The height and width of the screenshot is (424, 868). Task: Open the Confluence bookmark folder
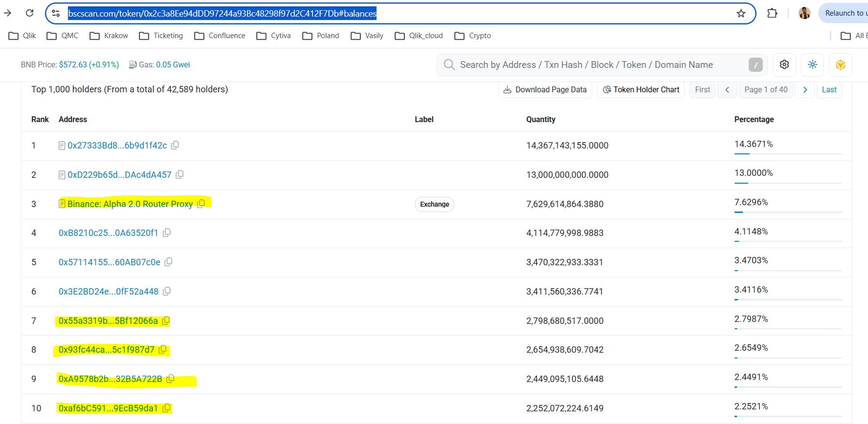[x=220, y=36]
